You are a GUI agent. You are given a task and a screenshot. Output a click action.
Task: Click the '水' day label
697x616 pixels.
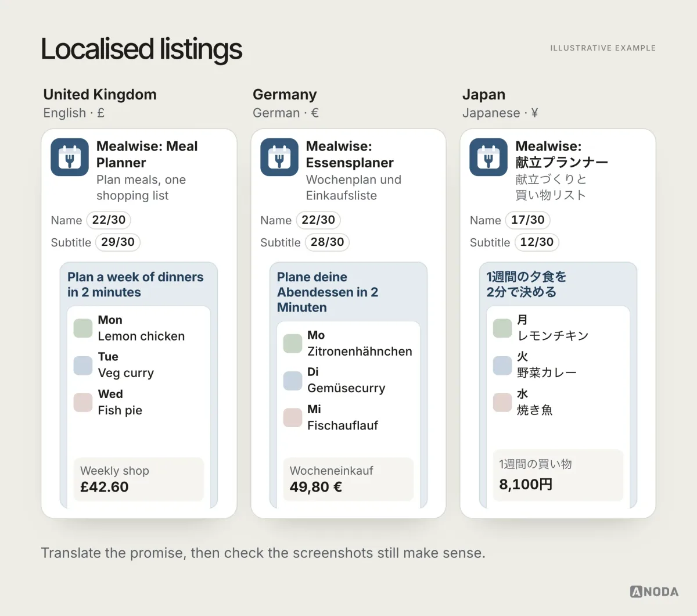click(x=523, y=394)
